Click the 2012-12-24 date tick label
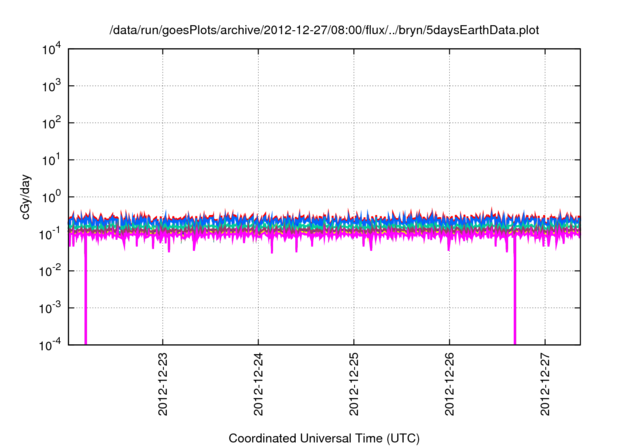Viewport: 640px width, 448px height. pyautogui.click(x=258, y=384)
